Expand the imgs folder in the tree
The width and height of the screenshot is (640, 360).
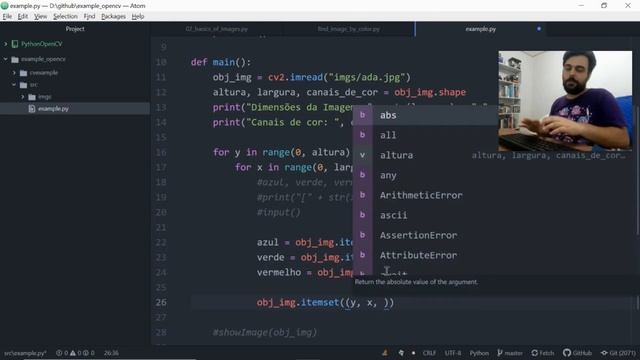click(23, 97)
